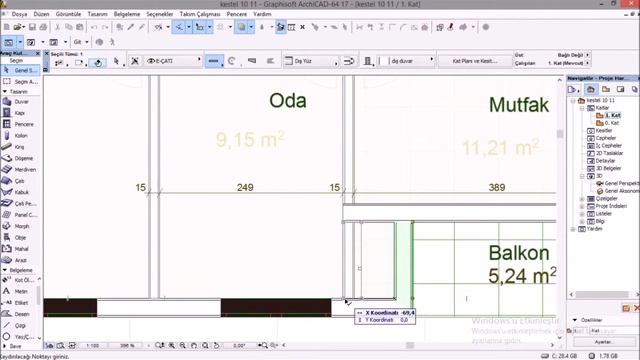Viewport: 640px width, 360px height.
Task: Toggle guide lines toolbar button
Action: [180, 27]
